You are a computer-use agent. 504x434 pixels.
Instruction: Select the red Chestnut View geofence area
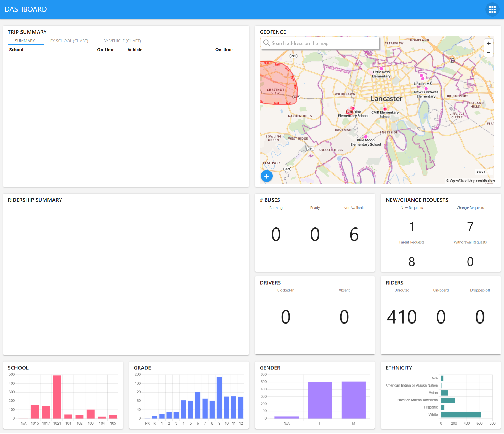coord(275,84)
